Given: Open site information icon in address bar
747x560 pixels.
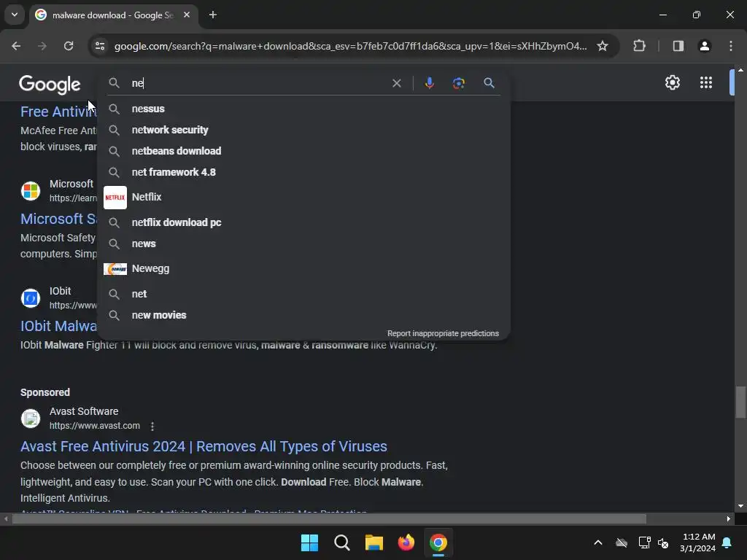Looking at the screenshot, I should click(100, 46).
